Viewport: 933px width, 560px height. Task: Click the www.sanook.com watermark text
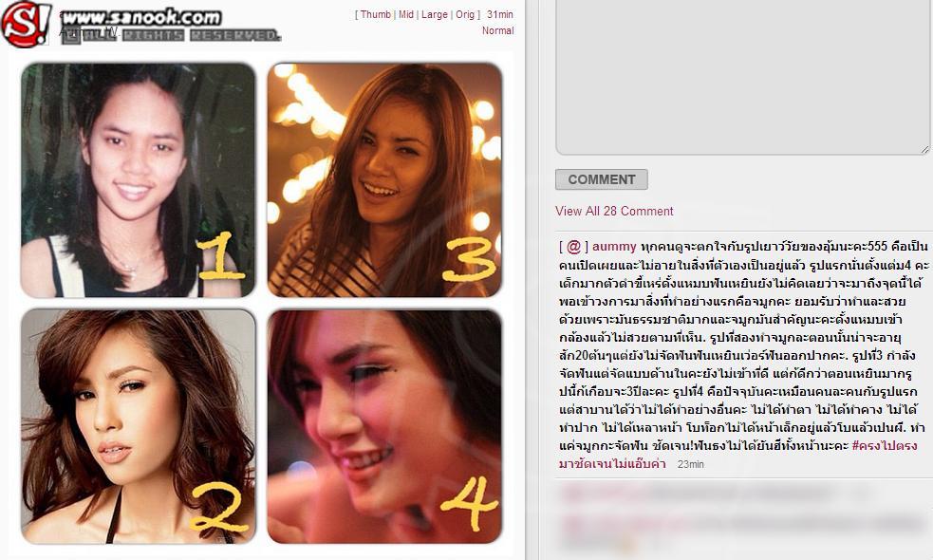click(141, 17)
